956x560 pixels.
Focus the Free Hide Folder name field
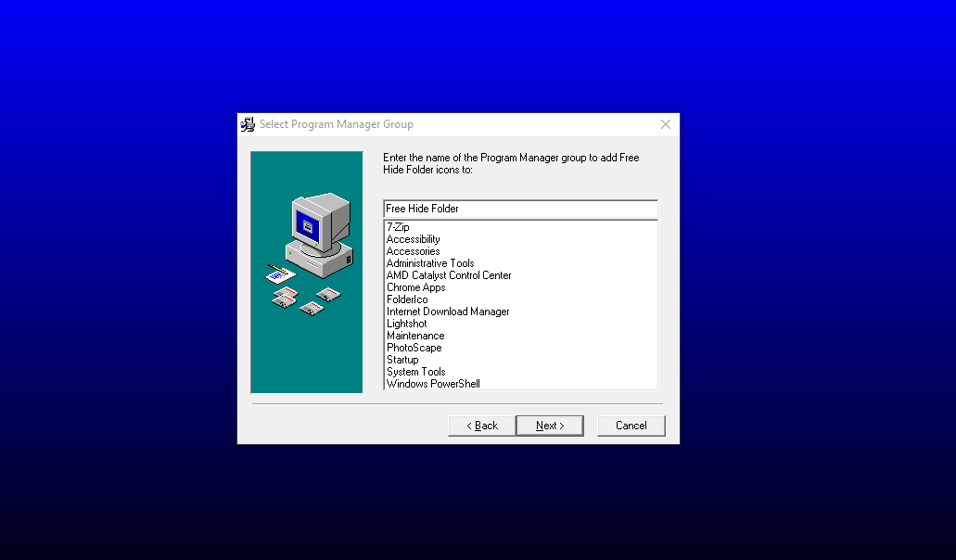pyautogui.click(x=521, y=209)
